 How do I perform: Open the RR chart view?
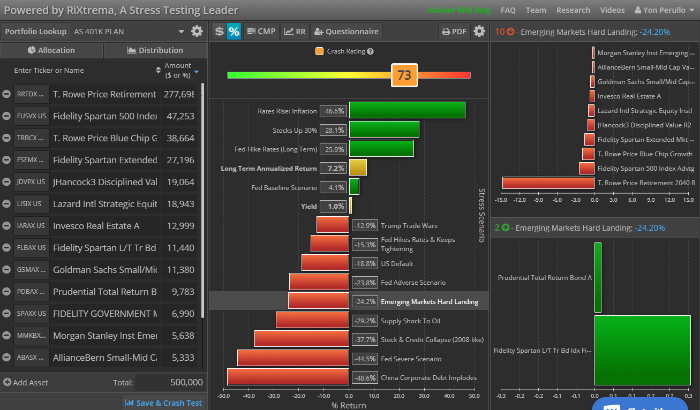(x=295, y=31)
